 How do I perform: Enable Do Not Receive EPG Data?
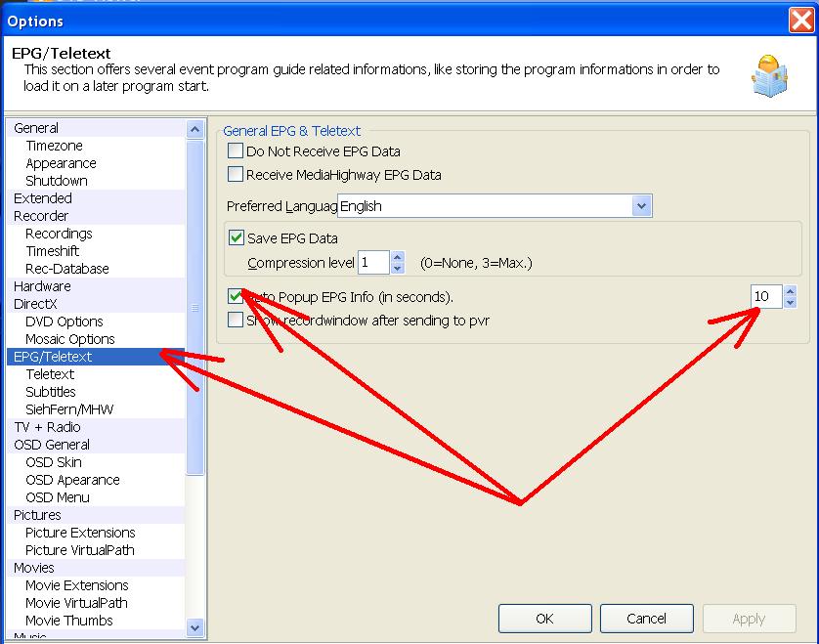236,151
